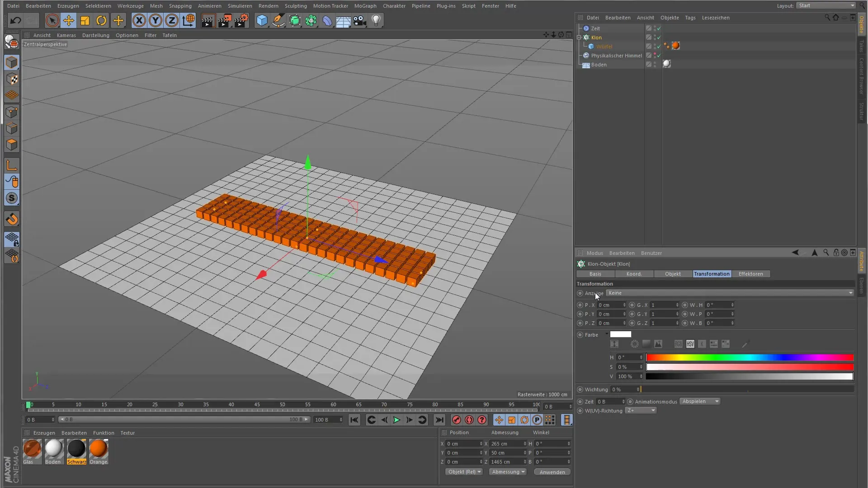
Task: Open the MoGraph menu
Action: click(x=365, y=6)
